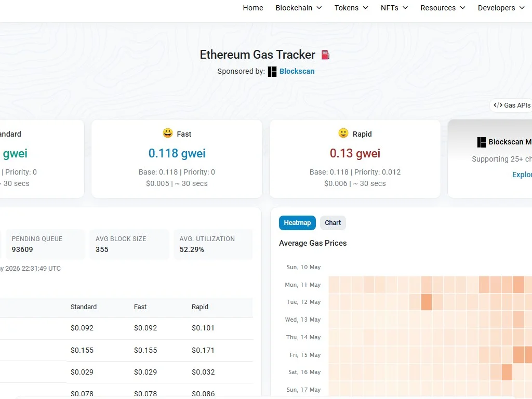Screen dimensions: 532x399
Task: Click the Rapid cost $0.171
Action: [203, 350]
